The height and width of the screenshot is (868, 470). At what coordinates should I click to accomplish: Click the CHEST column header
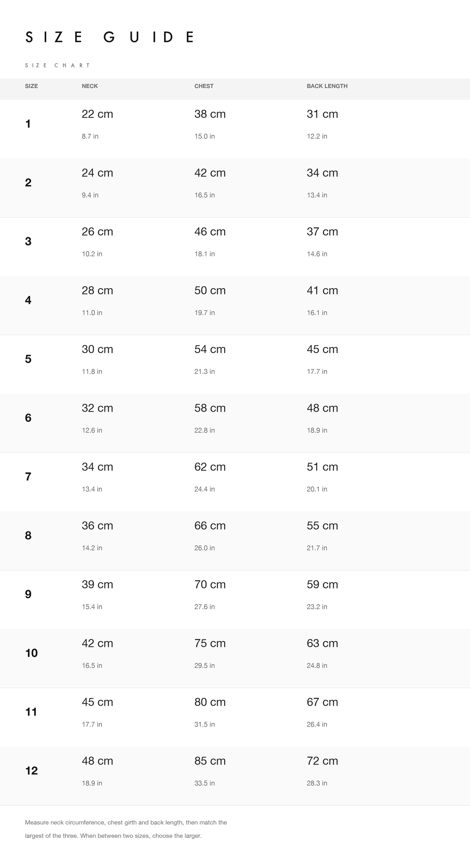click(204, 86)
